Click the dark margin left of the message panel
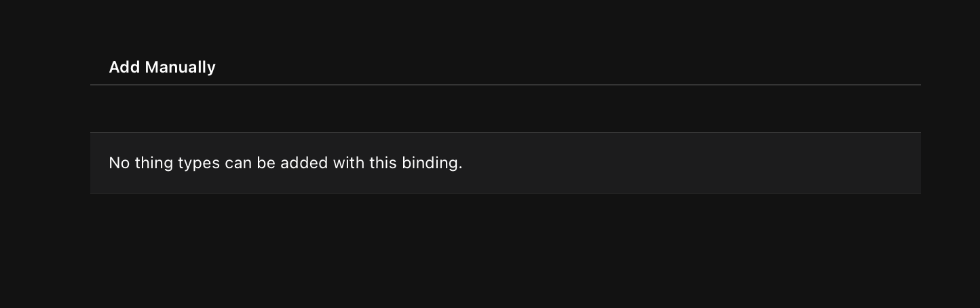Screen dimensions: 980x308 coord(45,163)
